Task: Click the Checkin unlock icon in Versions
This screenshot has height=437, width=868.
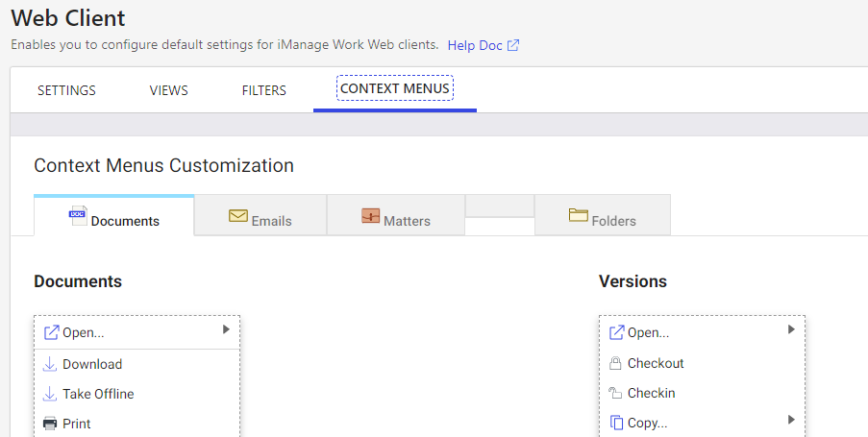Action: tap(615, 394)
